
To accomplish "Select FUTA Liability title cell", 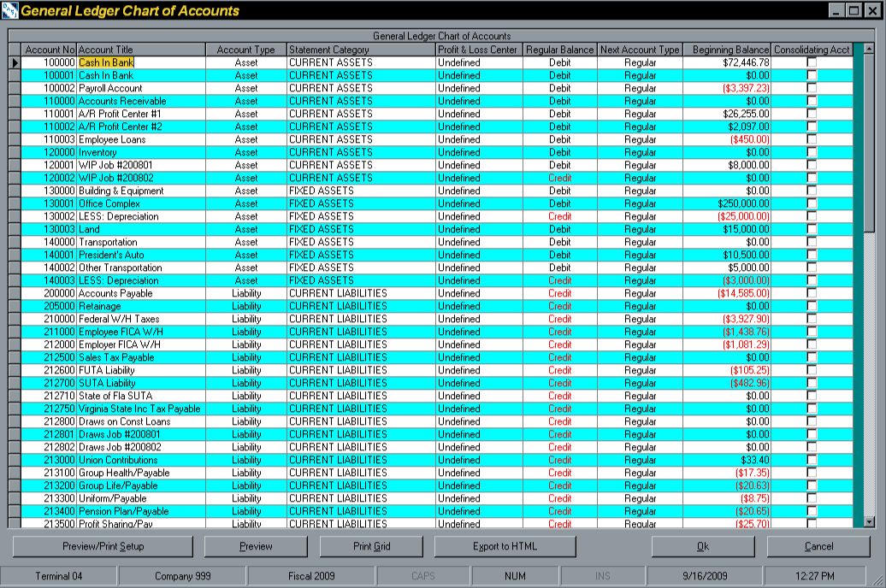I will coord(141,370).
